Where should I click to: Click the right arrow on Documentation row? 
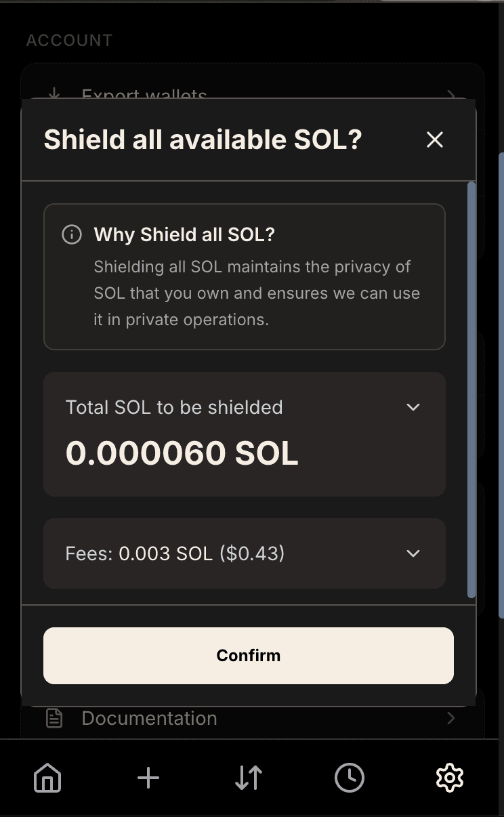pos(451,718)
